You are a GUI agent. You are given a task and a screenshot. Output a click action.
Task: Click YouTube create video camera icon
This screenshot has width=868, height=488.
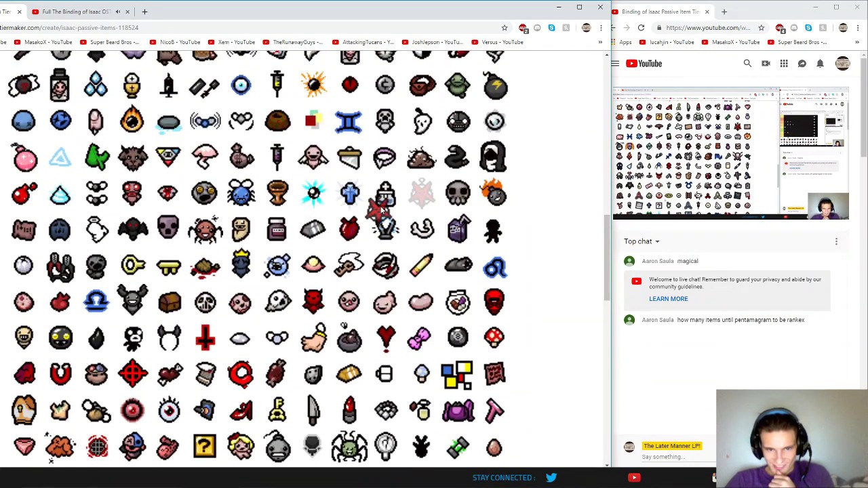[766, 64]
